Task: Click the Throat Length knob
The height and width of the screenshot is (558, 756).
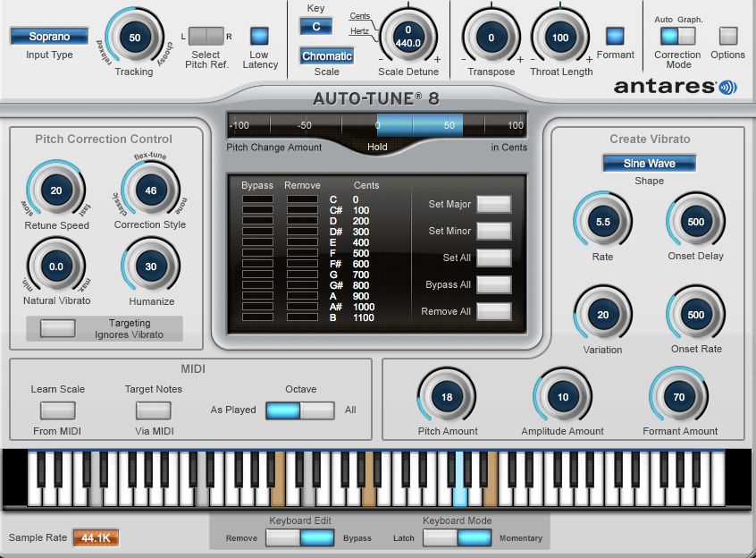Action: point(561,38)
